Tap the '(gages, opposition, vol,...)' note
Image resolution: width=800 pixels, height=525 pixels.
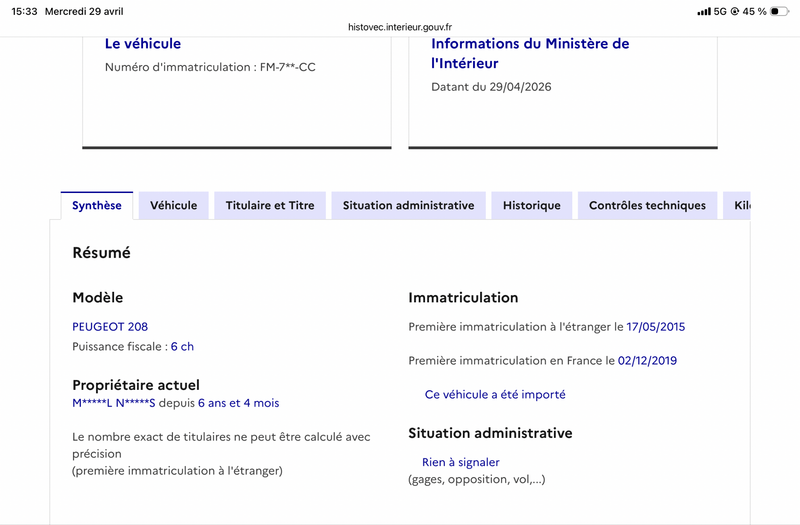coord(477,479)
